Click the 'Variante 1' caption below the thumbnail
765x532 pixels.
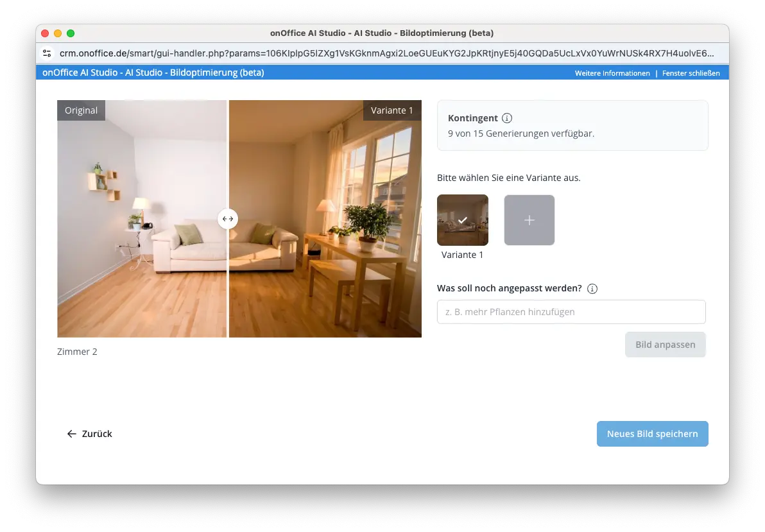(462, 255)
